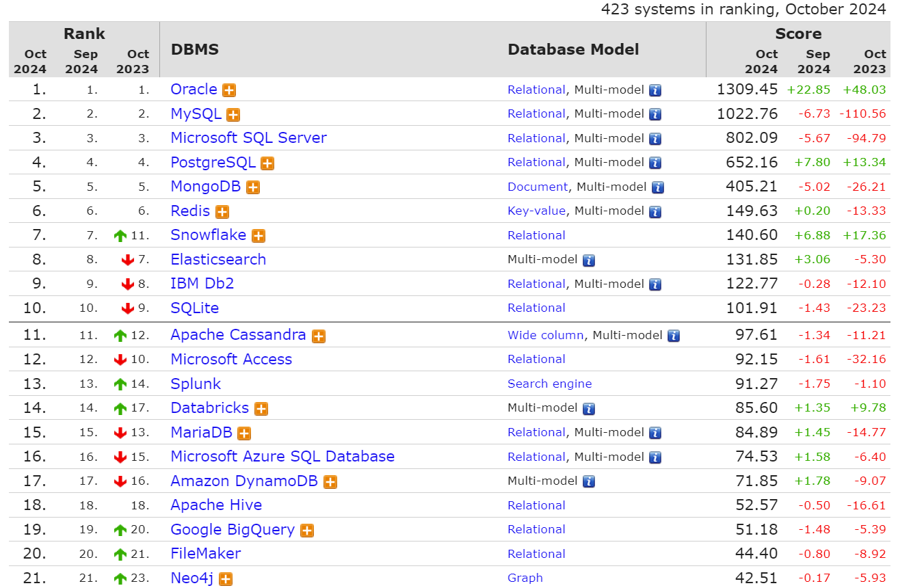Click the orange plus icon beside MySQL

click(233, 115)
